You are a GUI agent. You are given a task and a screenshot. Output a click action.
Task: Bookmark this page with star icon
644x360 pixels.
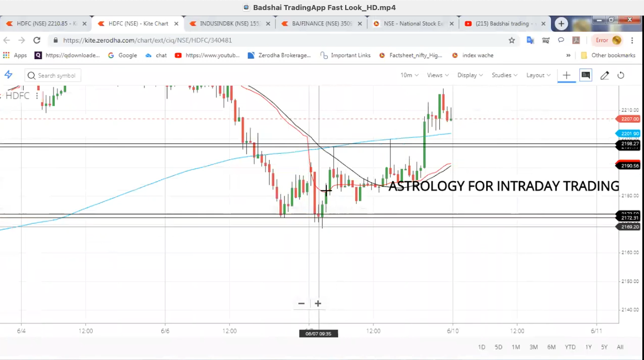coord(511,40)
